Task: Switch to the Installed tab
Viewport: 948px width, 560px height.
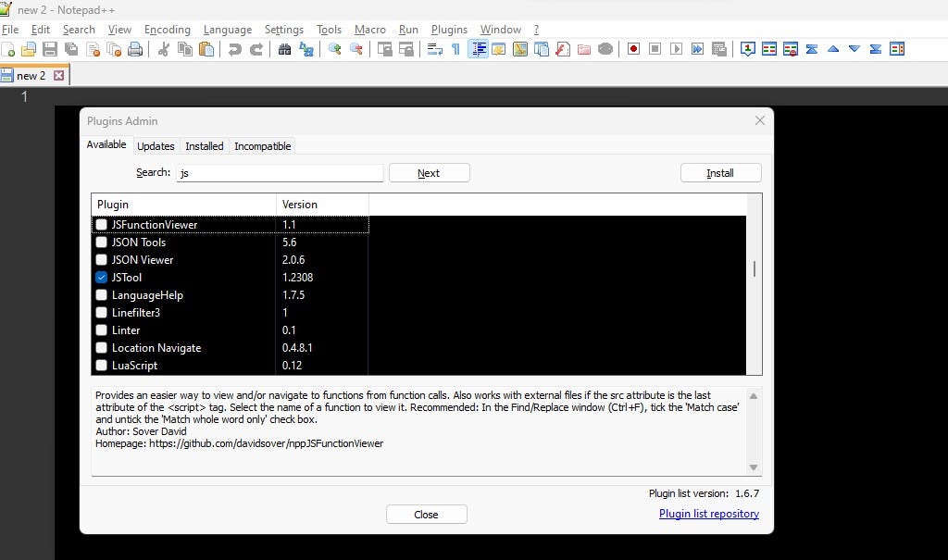Action: 204,145
